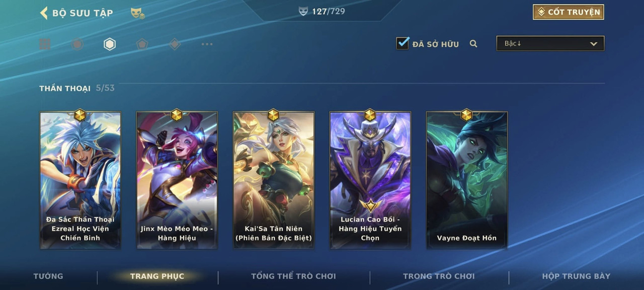Image resolution: width=644 pixels, height=290 pixels.
Task: Select the circular rarity filter icon
Action: point(77,44)
